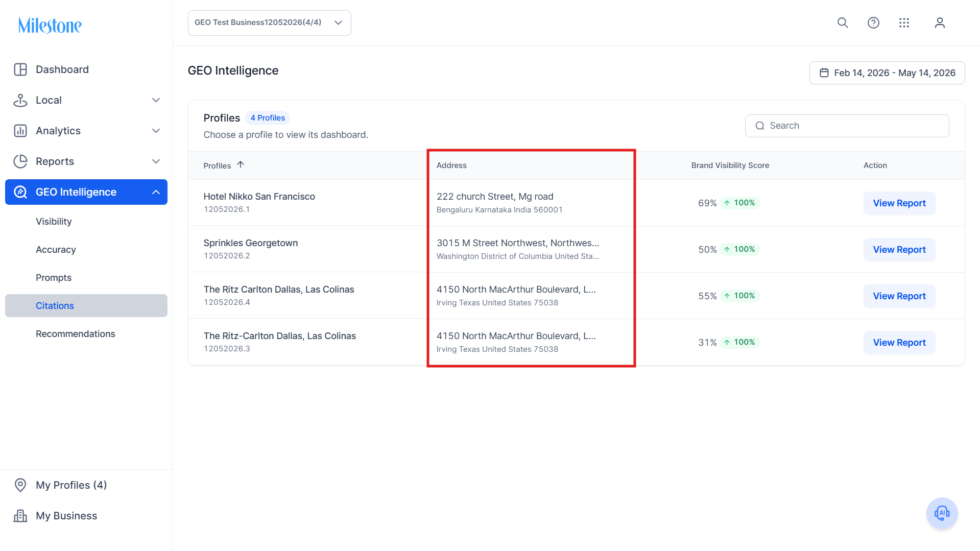This screenshot has width=980, height=551.
Task: Open Dashboard from the sidebar
Action: pyautogui.click(x=62, y=69)
